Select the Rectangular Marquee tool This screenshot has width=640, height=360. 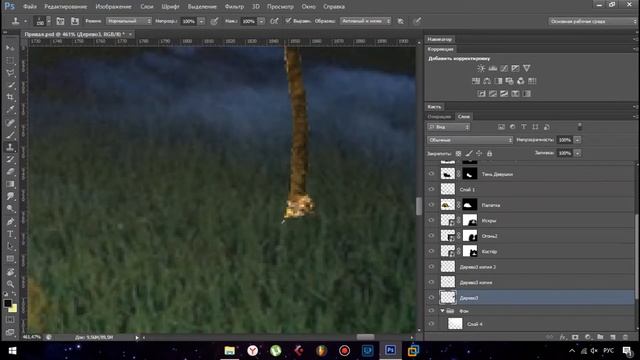pos(10,60)
